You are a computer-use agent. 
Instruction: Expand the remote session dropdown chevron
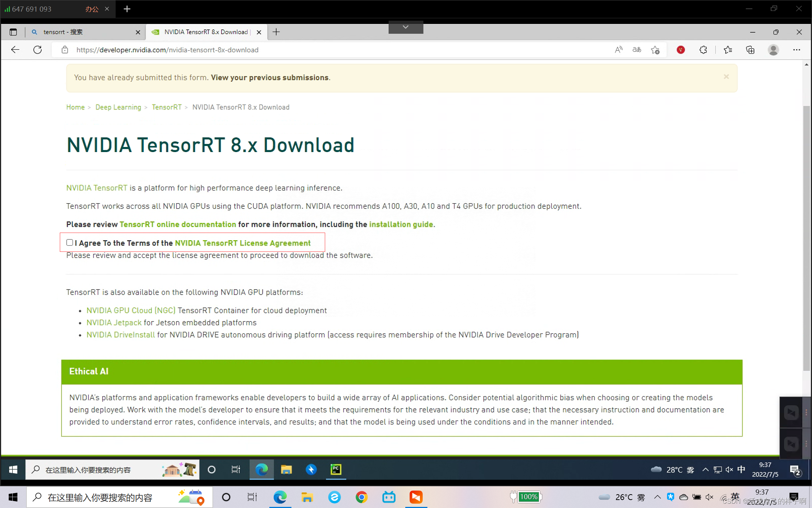click(406, 27)
